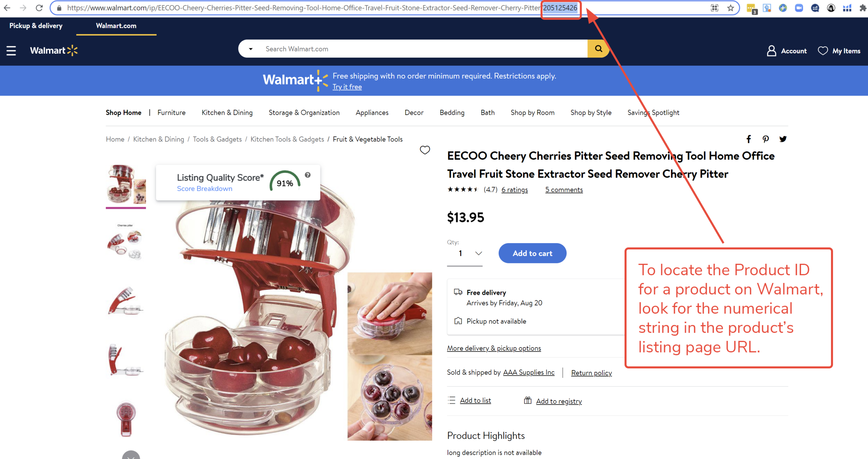The width and height of the screenshot is (868, 459).
Task: Open the browser extensions puzzle icon
Action: pos(863,8)
